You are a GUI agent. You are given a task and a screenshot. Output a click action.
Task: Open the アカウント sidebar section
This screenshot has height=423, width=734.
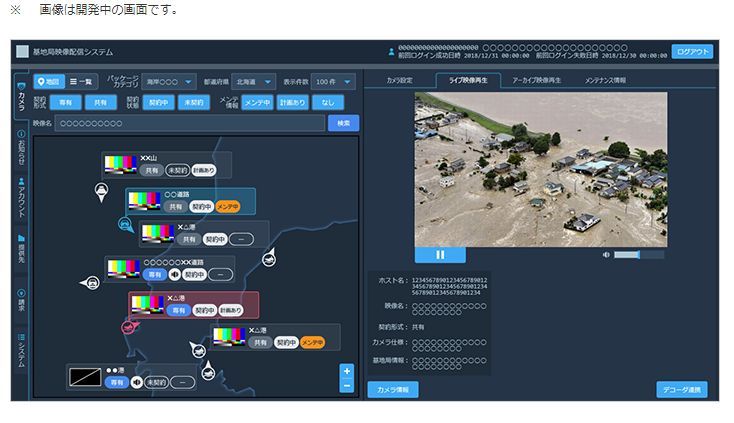tap(22, 201)
